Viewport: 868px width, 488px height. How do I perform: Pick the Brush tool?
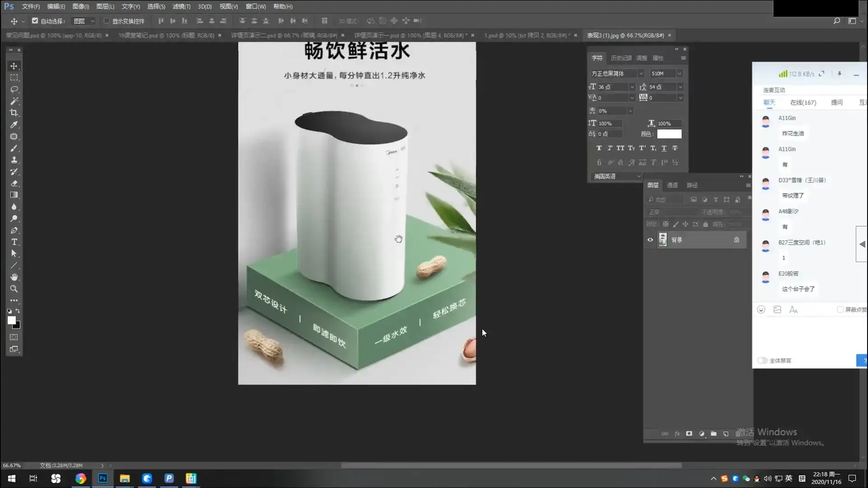(x=14, y=148)
